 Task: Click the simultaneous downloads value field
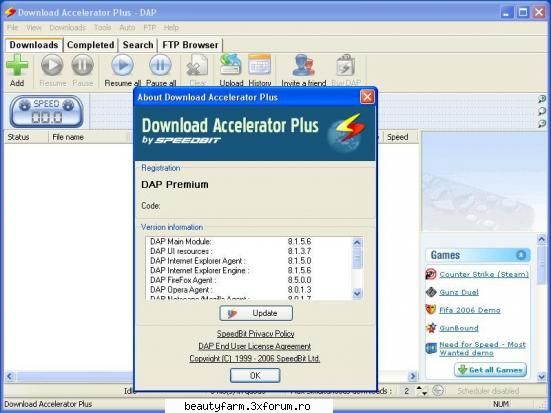tap(407, 391)
